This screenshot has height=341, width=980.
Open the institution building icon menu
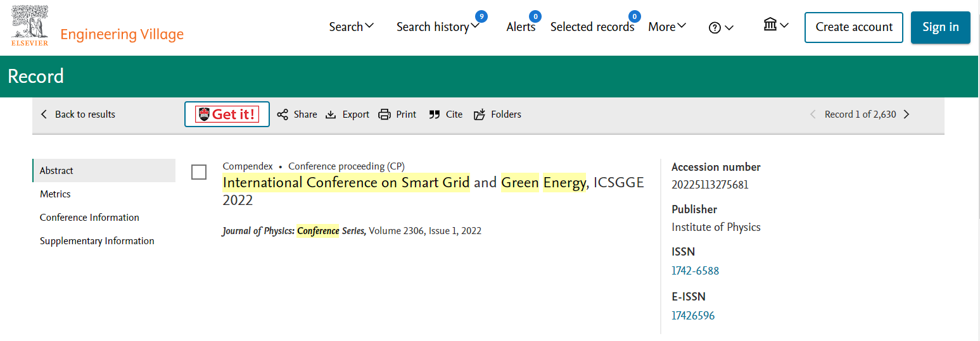click(x=776, y=25)
